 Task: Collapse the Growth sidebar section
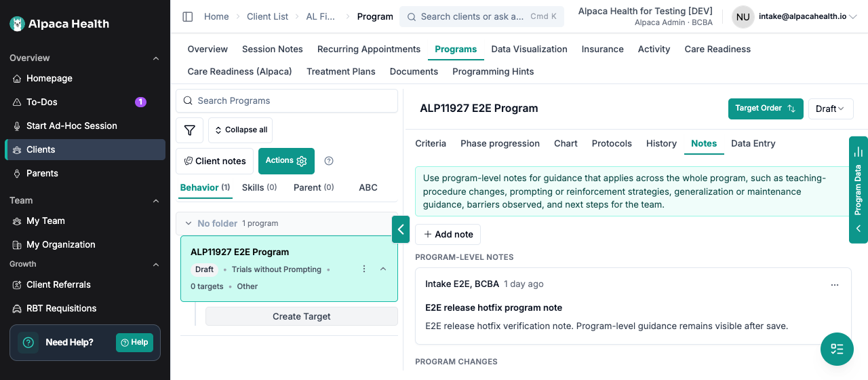(156, 265)
